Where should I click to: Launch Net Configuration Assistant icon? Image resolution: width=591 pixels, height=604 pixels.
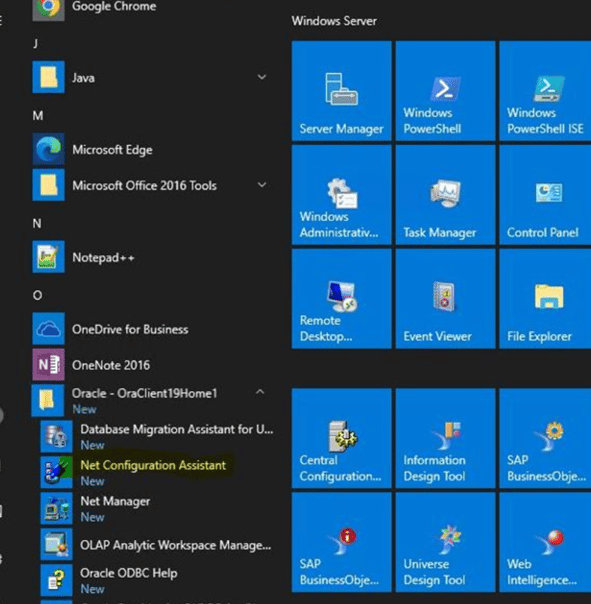57,472
